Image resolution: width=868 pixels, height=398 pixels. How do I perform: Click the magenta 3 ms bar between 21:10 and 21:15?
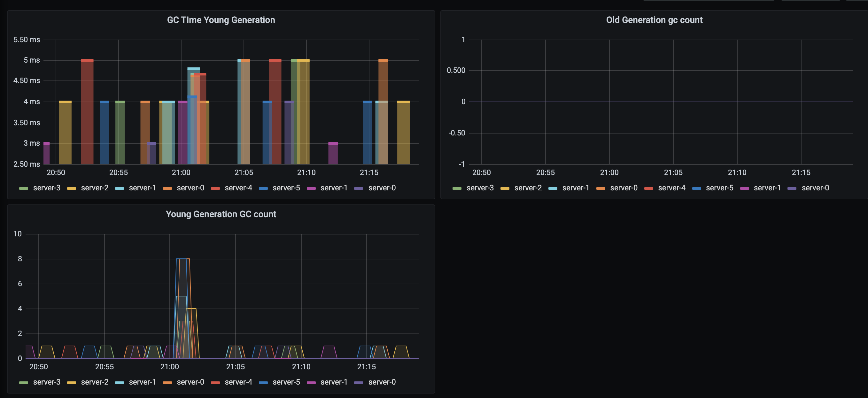pos(333,153)
